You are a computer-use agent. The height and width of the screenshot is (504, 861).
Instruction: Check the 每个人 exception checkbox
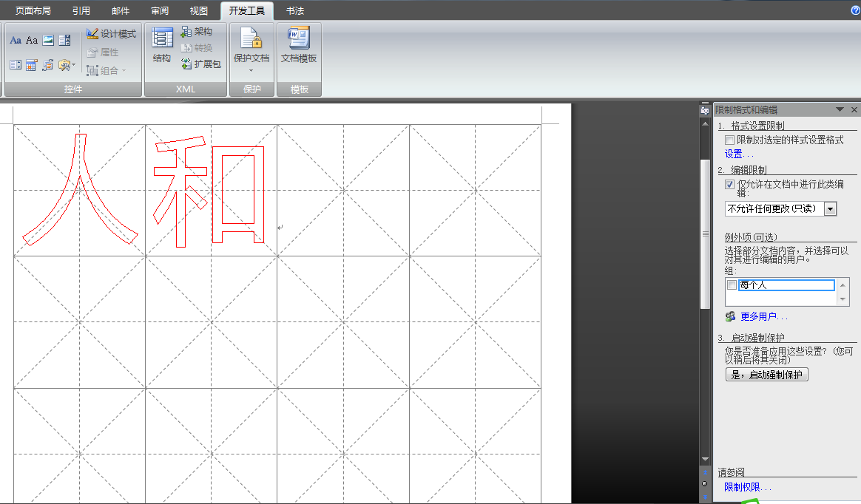click(732, 285)
